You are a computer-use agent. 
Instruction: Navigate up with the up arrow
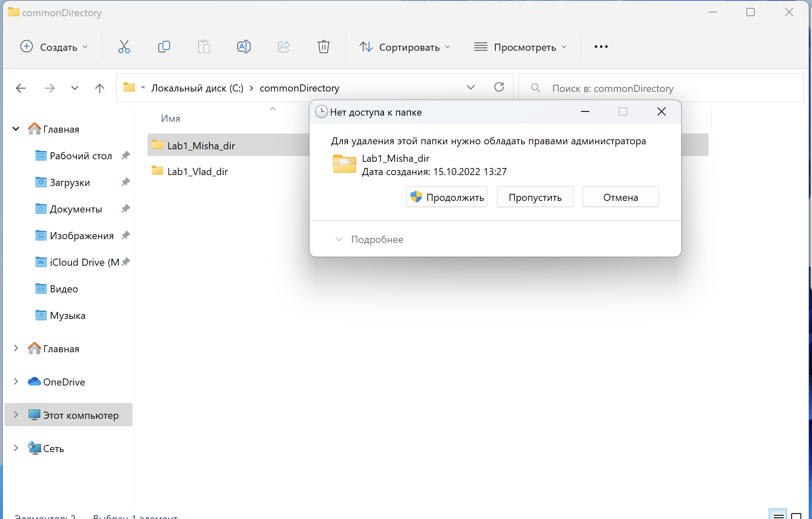(99, 88)
